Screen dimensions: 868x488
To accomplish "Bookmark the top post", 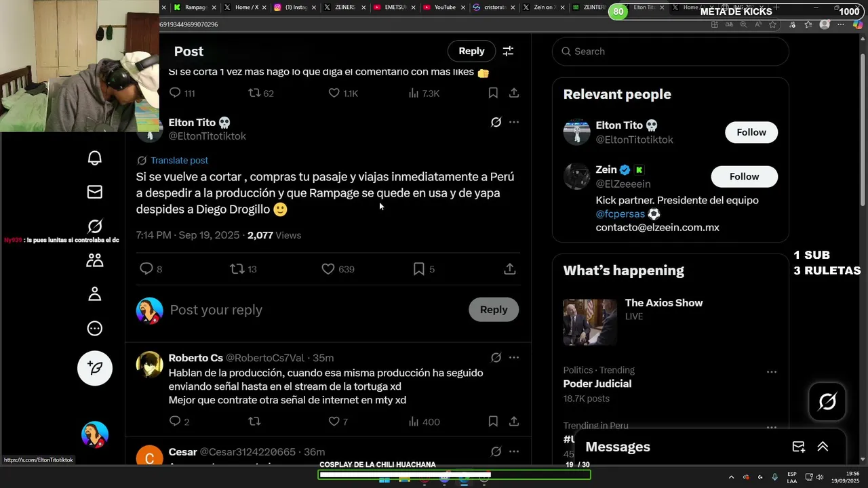I will point(493,93).
